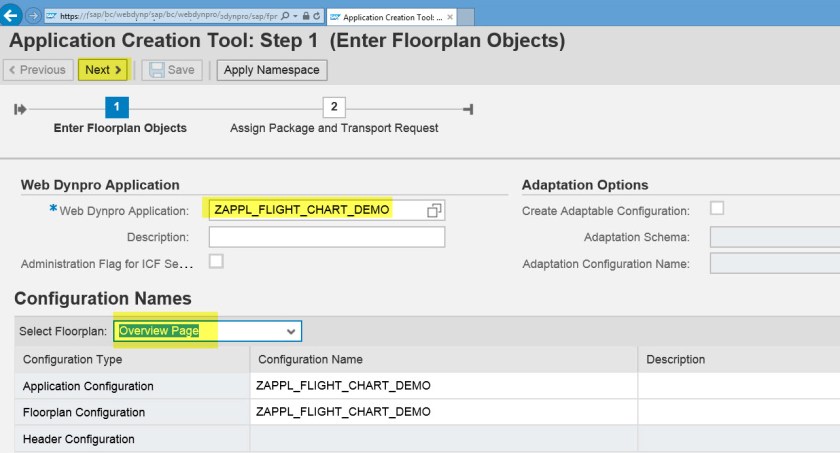The image size is (840, 453).
Task: Click the Apply Namespace button
Action: [272, 70]
